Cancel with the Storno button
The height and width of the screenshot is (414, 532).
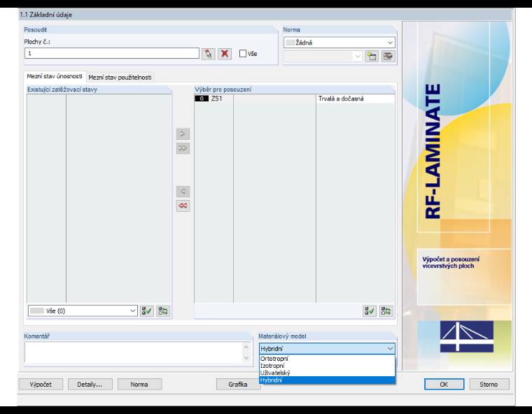tap(489, 385)
